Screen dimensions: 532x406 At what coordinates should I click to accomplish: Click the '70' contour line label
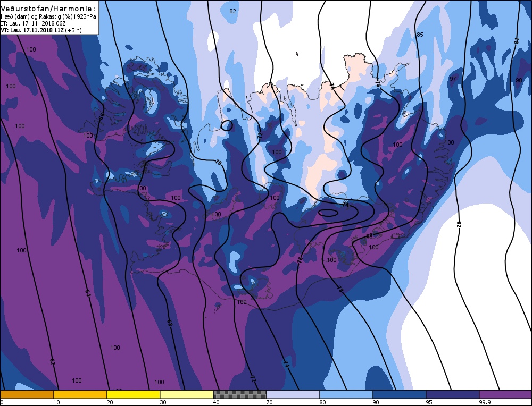(x=218, y=163)
